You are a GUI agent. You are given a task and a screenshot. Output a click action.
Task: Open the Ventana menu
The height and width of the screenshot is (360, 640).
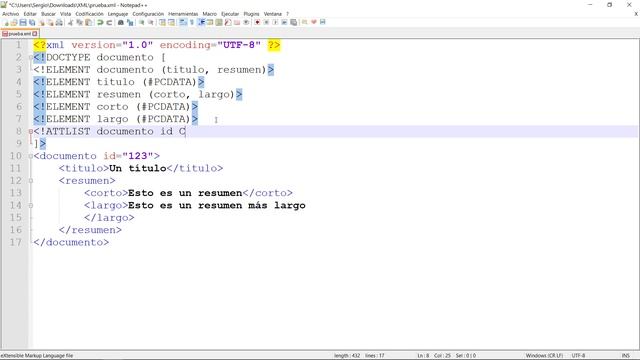tap(273, 14)
